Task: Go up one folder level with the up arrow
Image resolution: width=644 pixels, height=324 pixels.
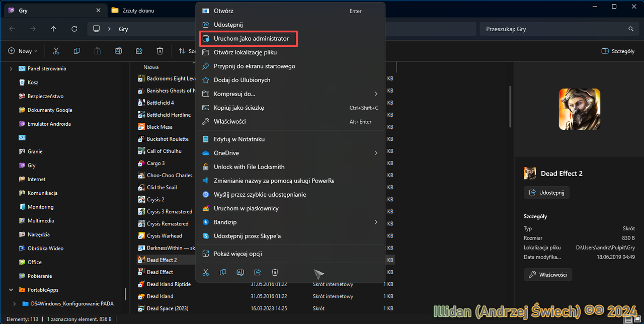Action: click(53, 29)
